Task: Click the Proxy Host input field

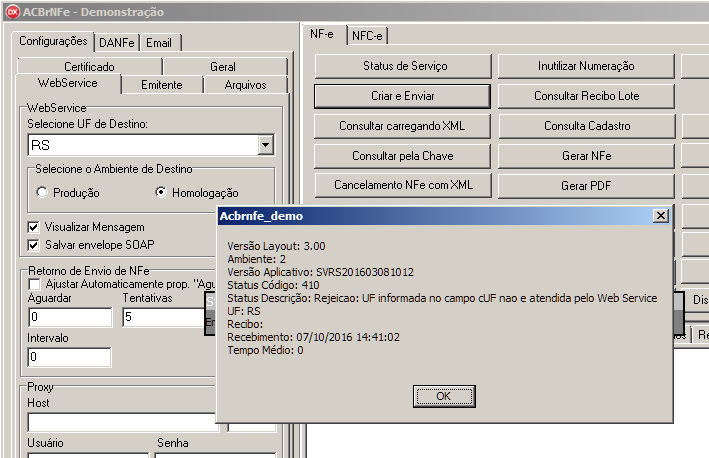Action: click(123, 422)
